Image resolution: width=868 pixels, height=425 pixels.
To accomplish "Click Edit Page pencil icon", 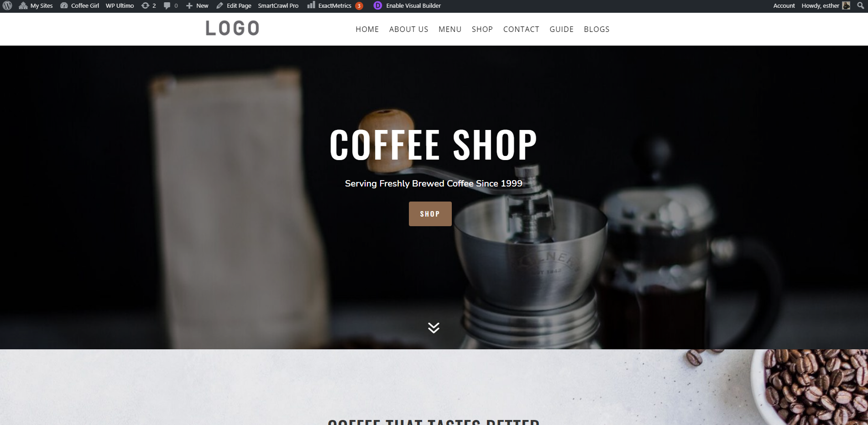I will coord(220,6).
